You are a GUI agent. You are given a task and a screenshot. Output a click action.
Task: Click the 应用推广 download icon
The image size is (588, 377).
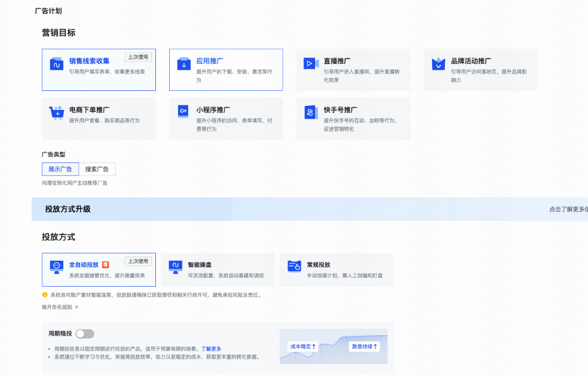click(x=184, y=63)
